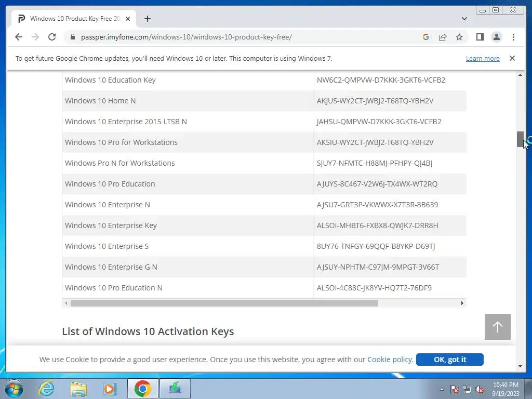
Task: Open the taskbar app next to Chrome
Action: coord(175,389)
